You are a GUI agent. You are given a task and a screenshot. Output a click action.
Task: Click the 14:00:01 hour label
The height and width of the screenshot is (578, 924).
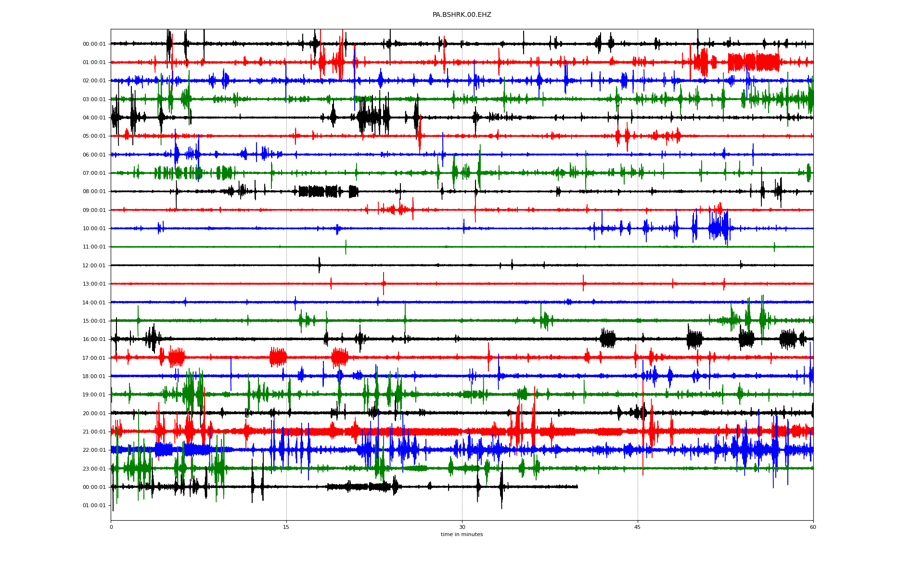click(94, 303)
